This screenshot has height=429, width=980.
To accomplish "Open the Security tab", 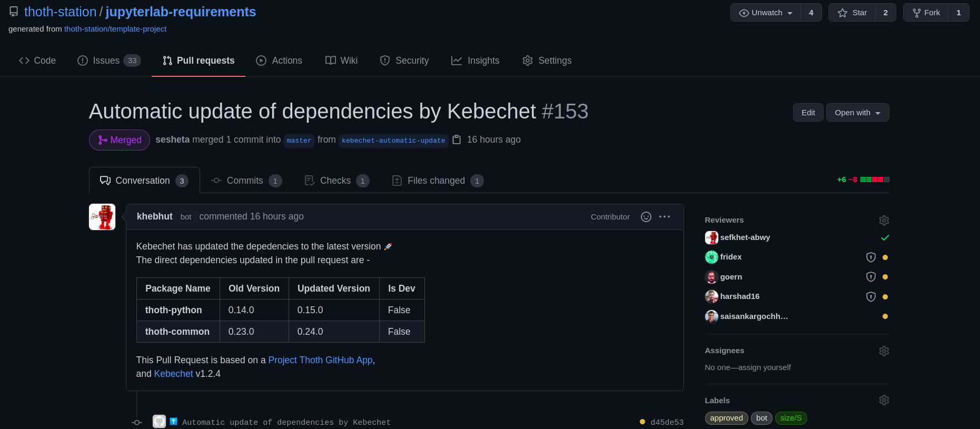I will [x=404, y=61].
